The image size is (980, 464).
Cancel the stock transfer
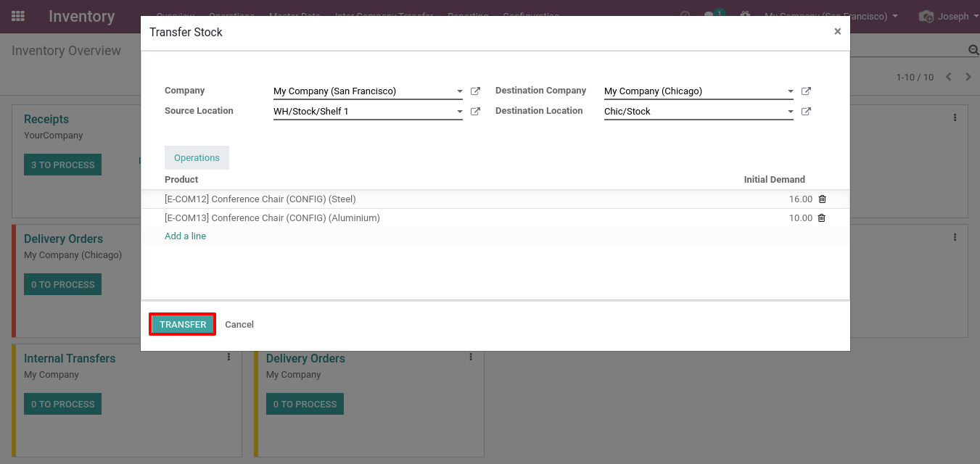pos(239,325)
